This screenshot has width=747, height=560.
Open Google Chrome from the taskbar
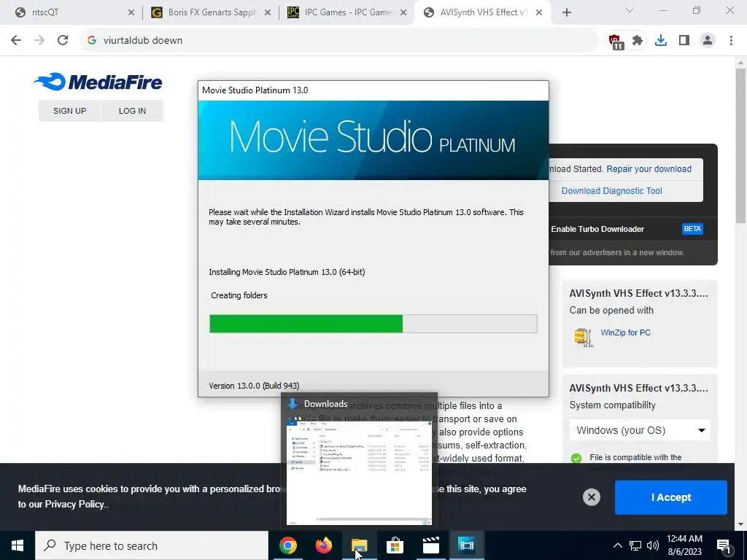[x=287, y=545]
